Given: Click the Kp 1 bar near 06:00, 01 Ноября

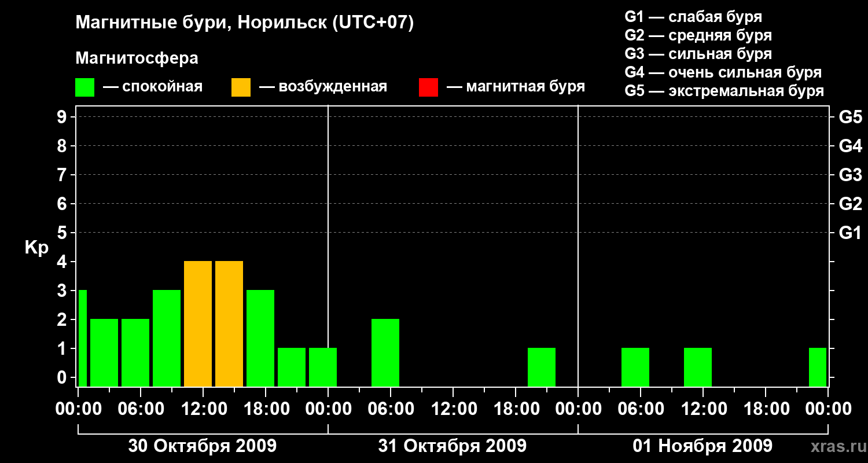Looking at the screenshot, I should tap(635, 367).
